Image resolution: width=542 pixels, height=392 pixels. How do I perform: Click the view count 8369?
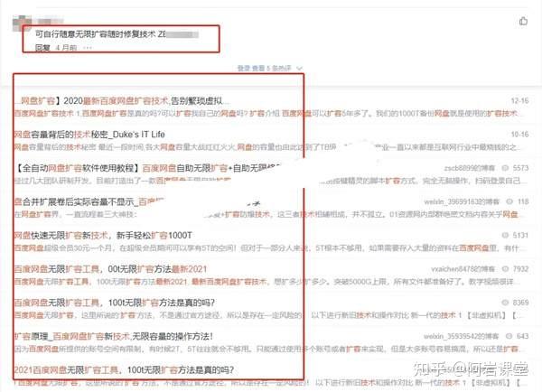pyautogui.click(x=521, y=303)
